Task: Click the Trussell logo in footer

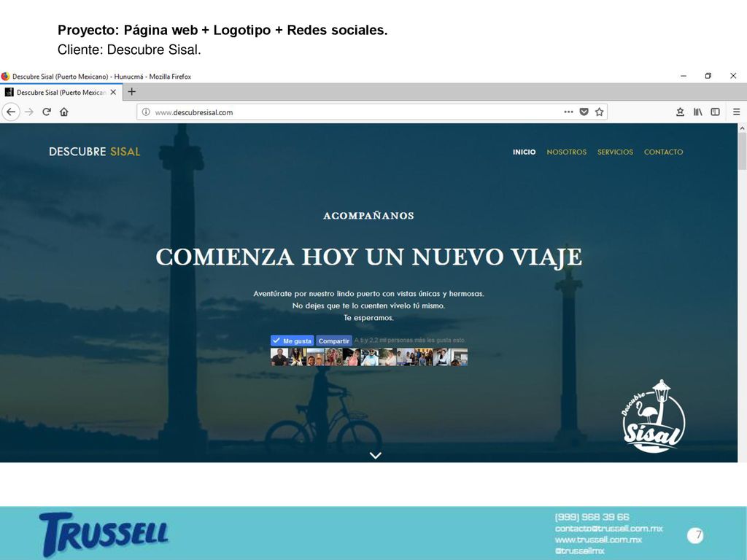Action: click(104, 534)
